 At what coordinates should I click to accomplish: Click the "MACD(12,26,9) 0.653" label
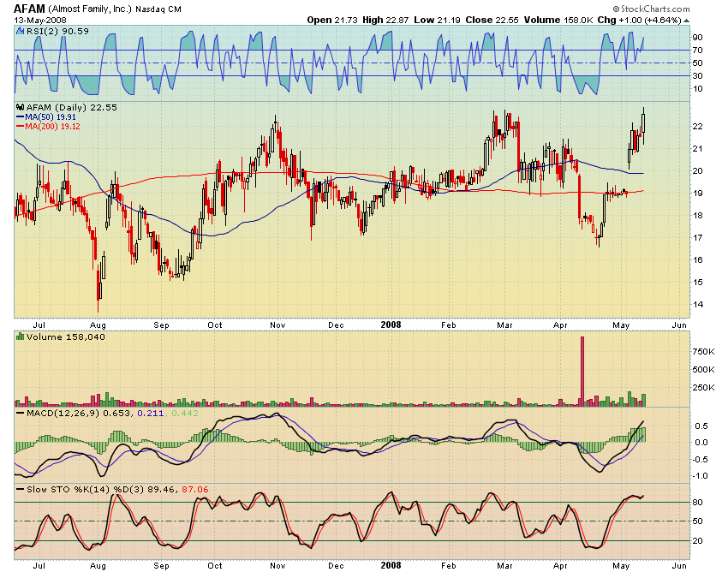coord(79,413)
